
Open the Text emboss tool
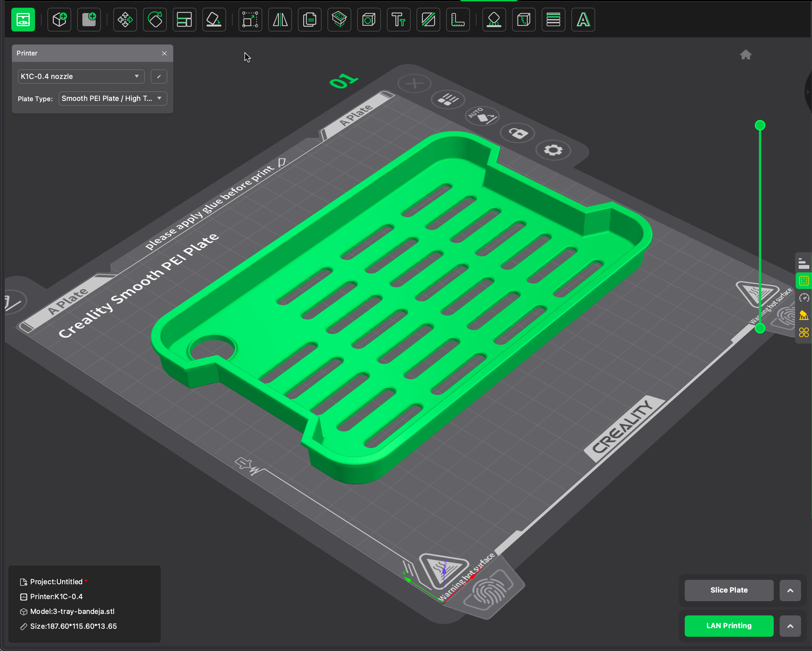pyautogui.click(x=398, y=20)
